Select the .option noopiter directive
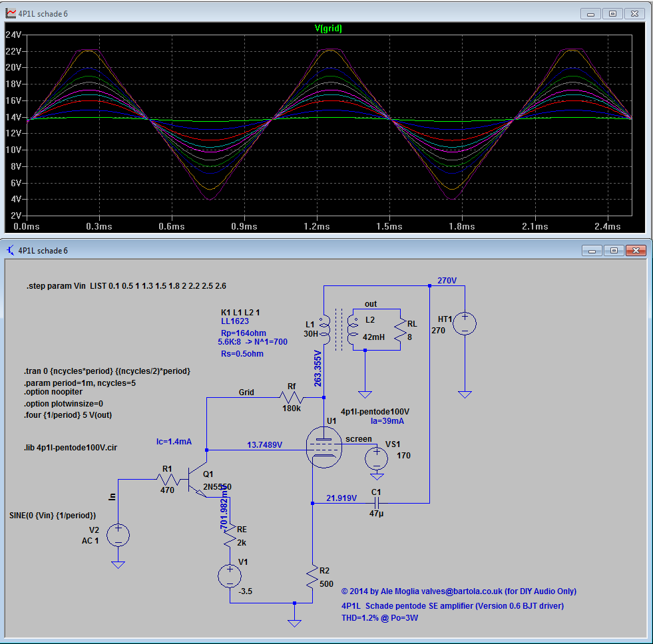This screenshot has width=653, height=644. (x=53, y=392)
